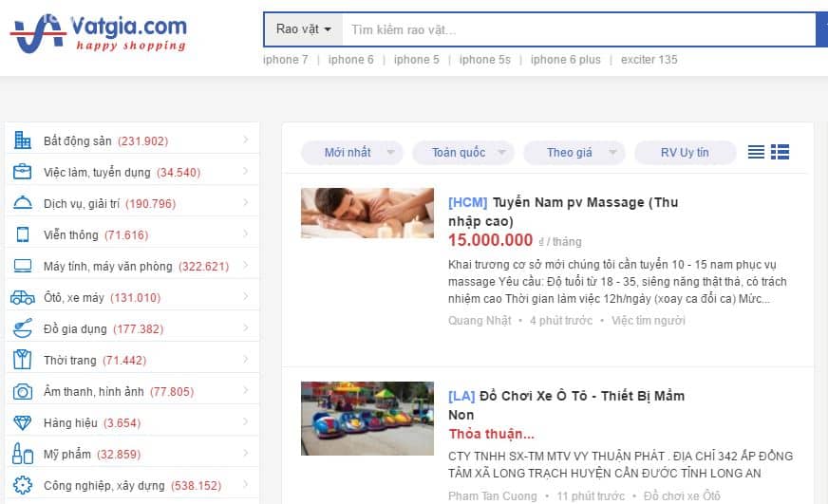828x504 pixels.
Task: Click the Dịch vụ, giải trí bell icon
Action: (x=22, y=203)
